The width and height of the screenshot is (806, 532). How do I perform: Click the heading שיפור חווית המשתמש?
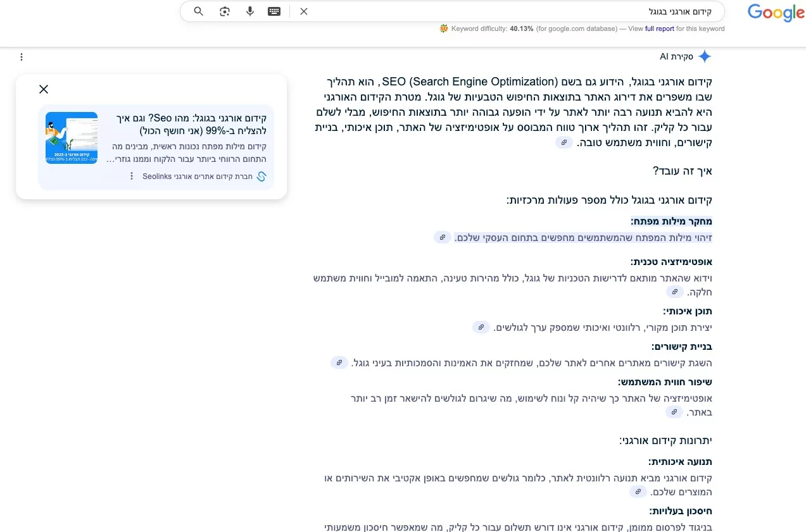tap(665, 382)
